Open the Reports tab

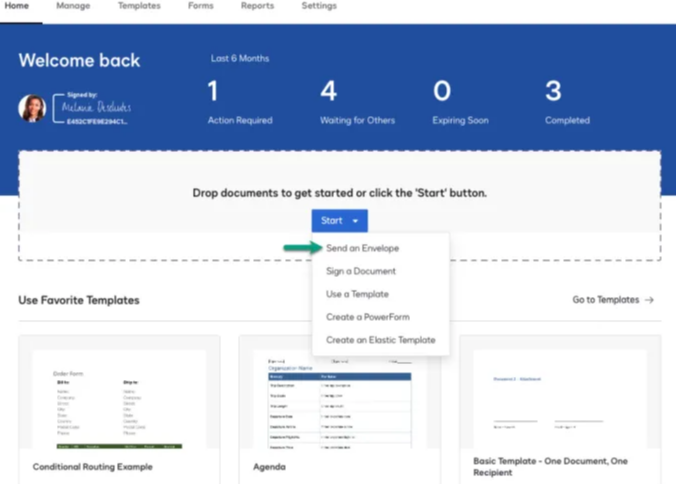257,6
